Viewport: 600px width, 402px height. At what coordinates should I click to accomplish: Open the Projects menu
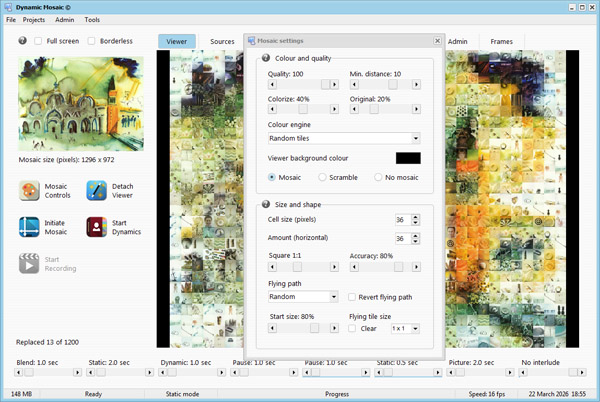[34, 20]
